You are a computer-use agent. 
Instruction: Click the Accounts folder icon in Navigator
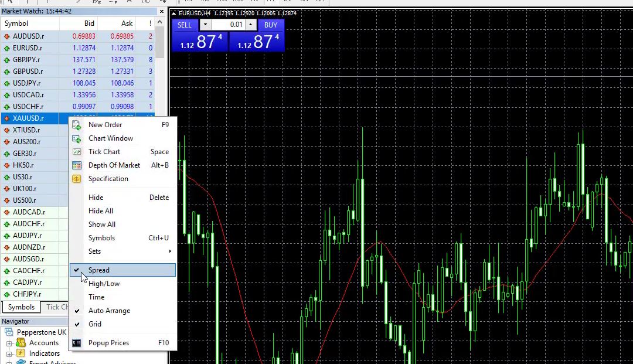click(x=21, y=343)
